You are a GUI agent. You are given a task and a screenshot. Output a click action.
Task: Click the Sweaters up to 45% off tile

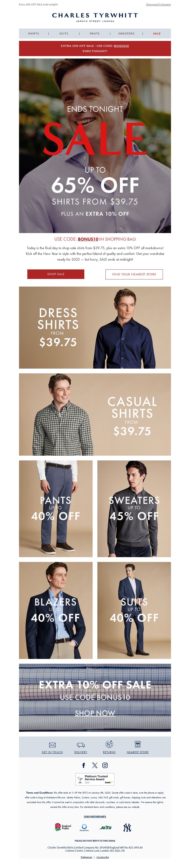[134, 509]
